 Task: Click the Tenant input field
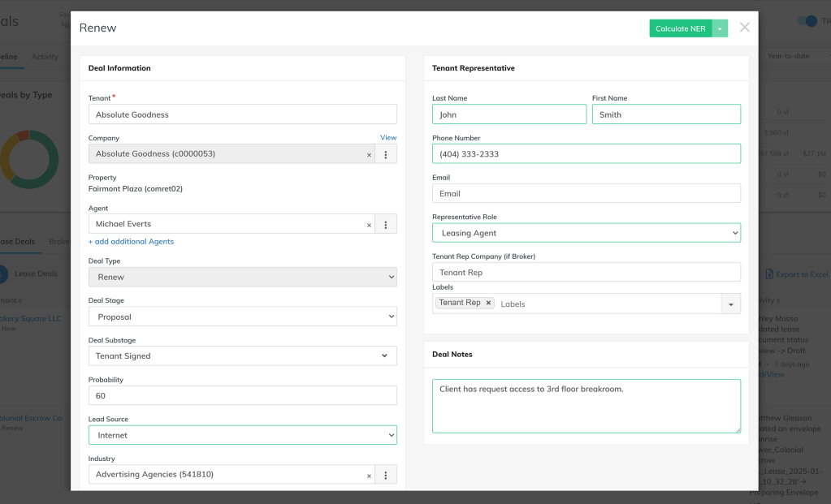[x=242, y=114]
